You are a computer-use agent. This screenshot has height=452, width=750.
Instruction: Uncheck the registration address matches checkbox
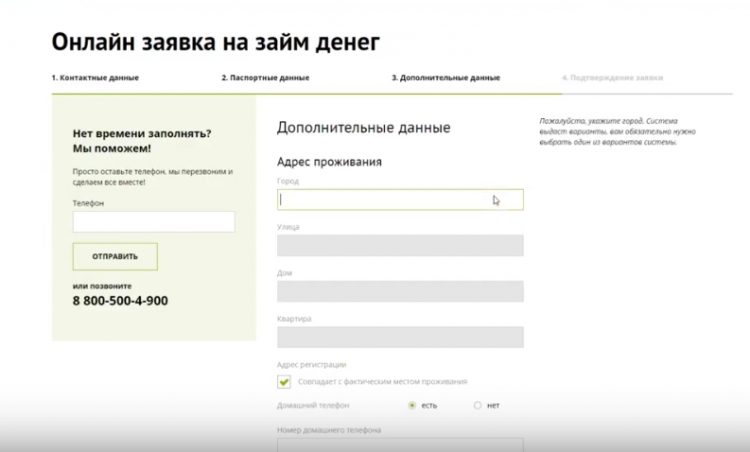284,381
